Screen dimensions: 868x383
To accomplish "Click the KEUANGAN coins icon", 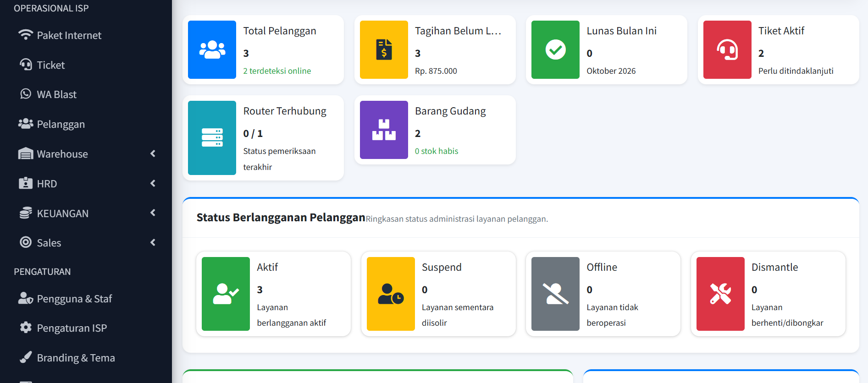I will [26, 213].
